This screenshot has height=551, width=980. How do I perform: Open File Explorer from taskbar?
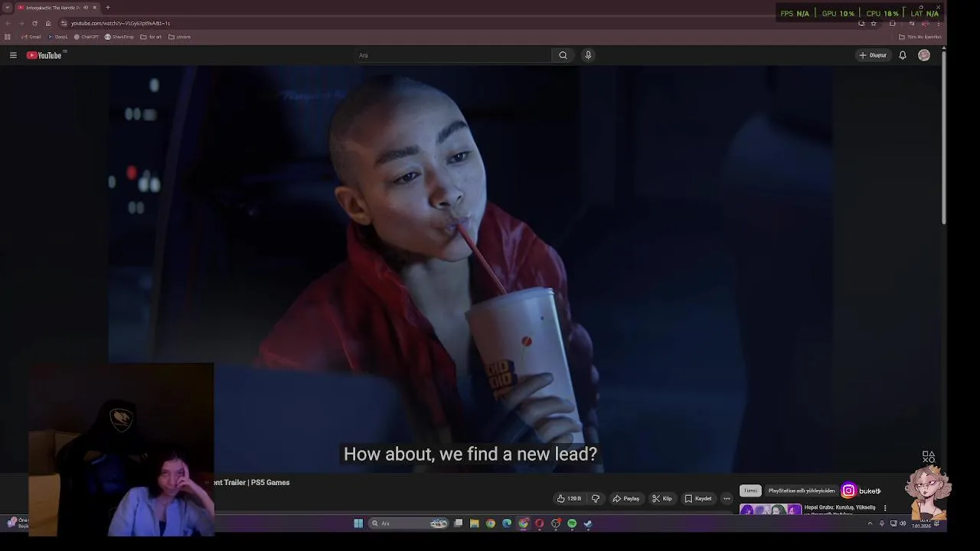click(x=475, y=523)
